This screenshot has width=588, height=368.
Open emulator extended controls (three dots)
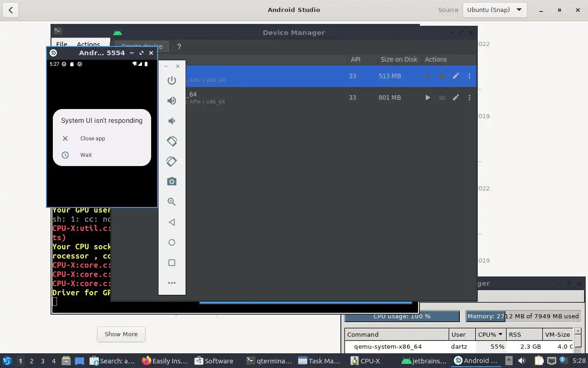[x=172, y=283]
